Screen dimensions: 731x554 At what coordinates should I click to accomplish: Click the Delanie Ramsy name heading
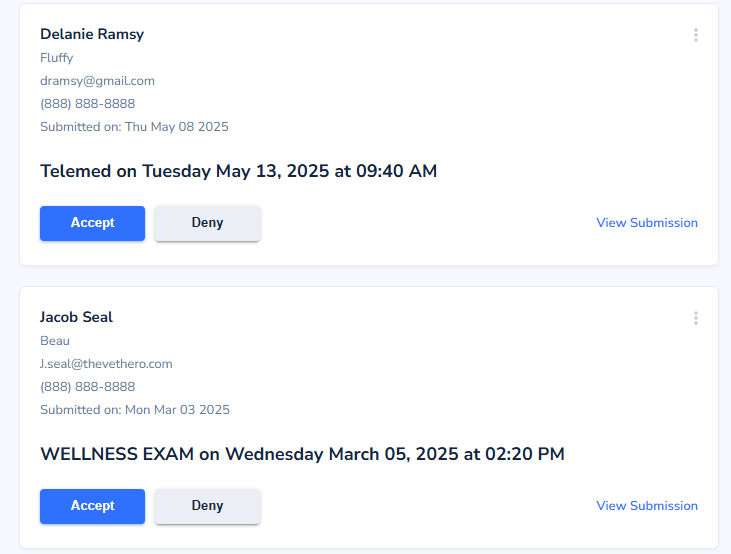click(92, 34)
